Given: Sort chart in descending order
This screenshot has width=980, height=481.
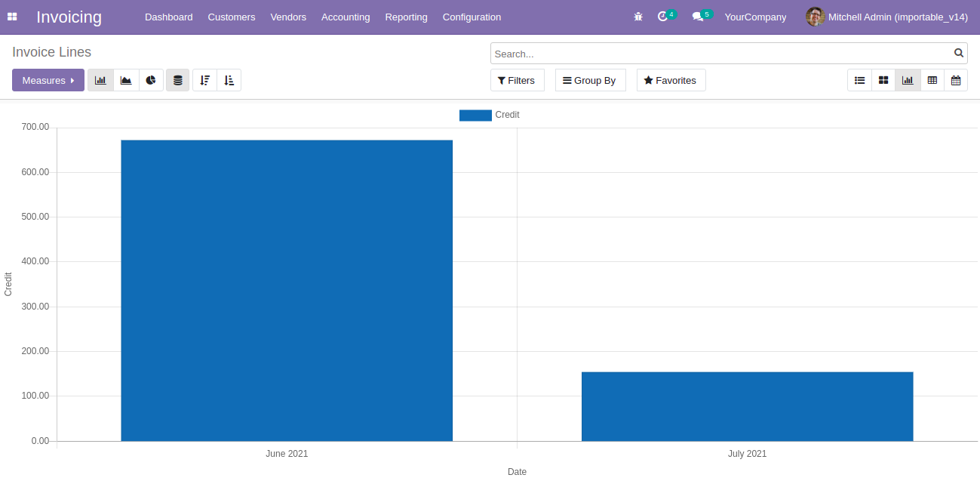Looking at the screenshot, I should pyautogui.click(x=204, y=80).
